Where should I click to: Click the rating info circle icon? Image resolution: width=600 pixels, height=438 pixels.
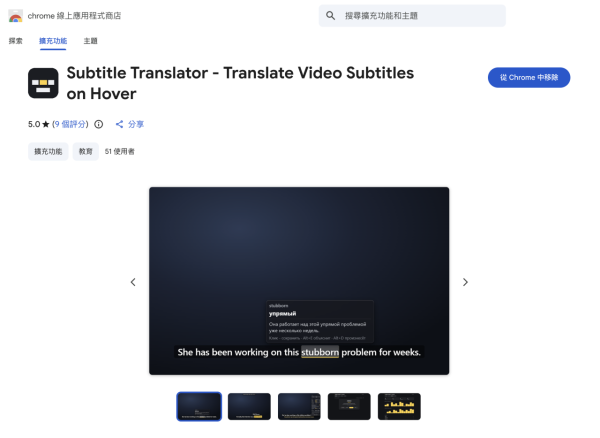(99, 124)
